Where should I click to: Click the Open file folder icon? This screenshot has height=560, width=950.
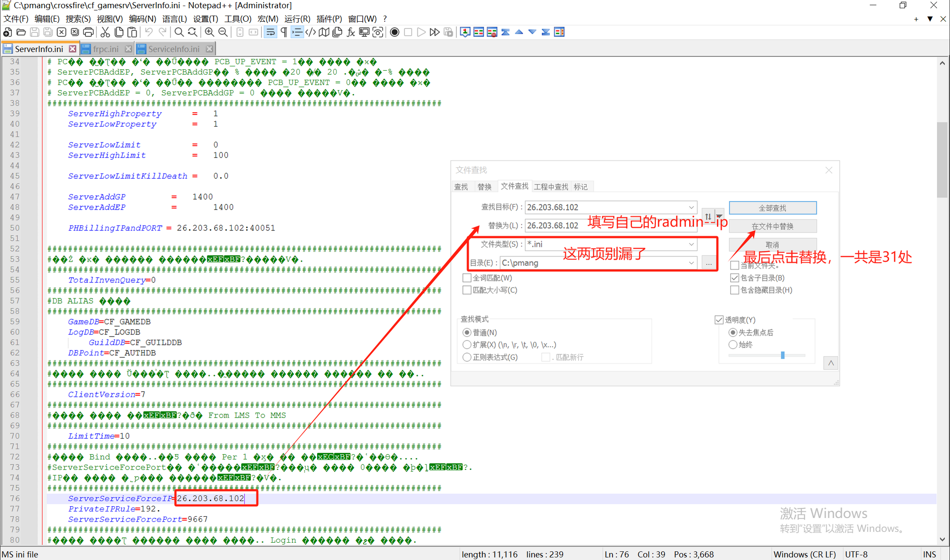[21, 32]
